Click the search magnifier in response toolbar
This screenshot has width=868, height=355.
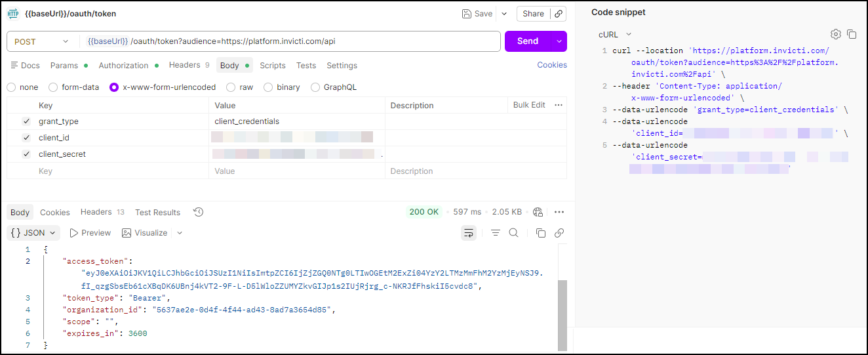pyautogui.click(x=514, y=233)
